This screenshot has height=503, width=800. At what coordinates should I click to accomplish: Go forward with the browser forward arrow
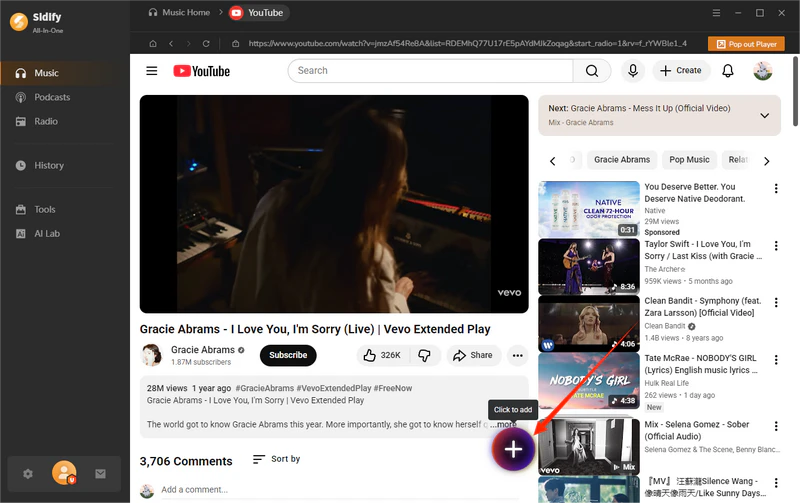click(188, 43)
